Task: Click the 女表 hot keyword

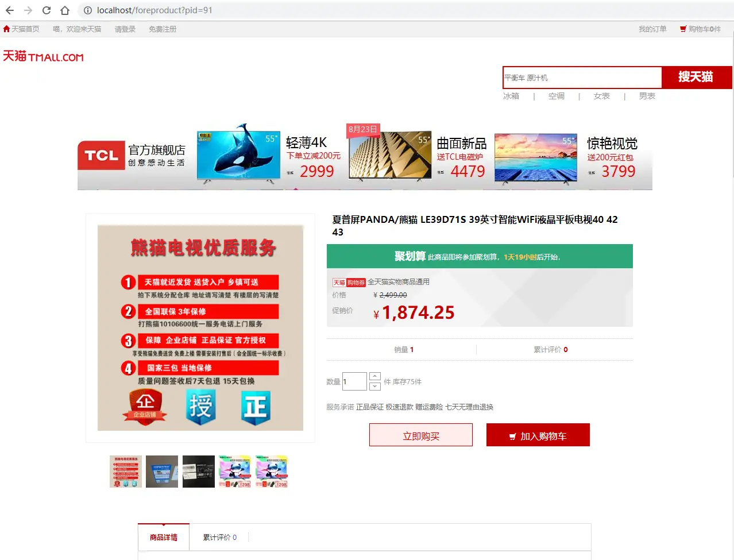Action: [x=602, y=96]
